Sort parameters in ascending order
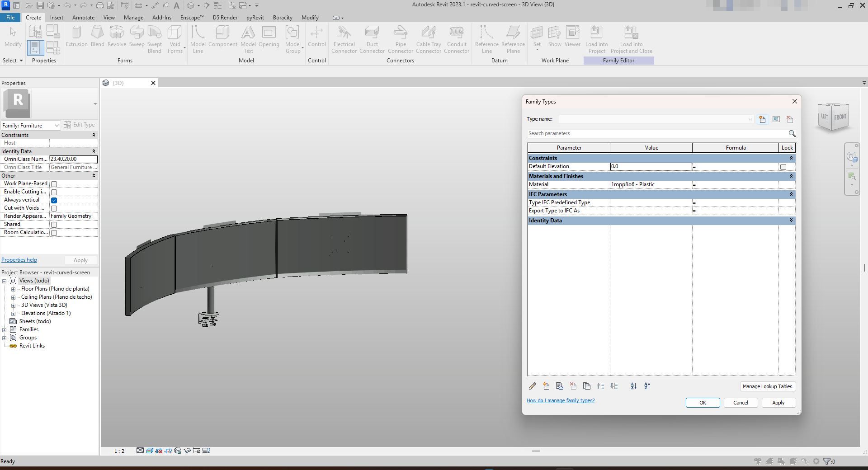868x470 pixels. click(x=633, y=386)
